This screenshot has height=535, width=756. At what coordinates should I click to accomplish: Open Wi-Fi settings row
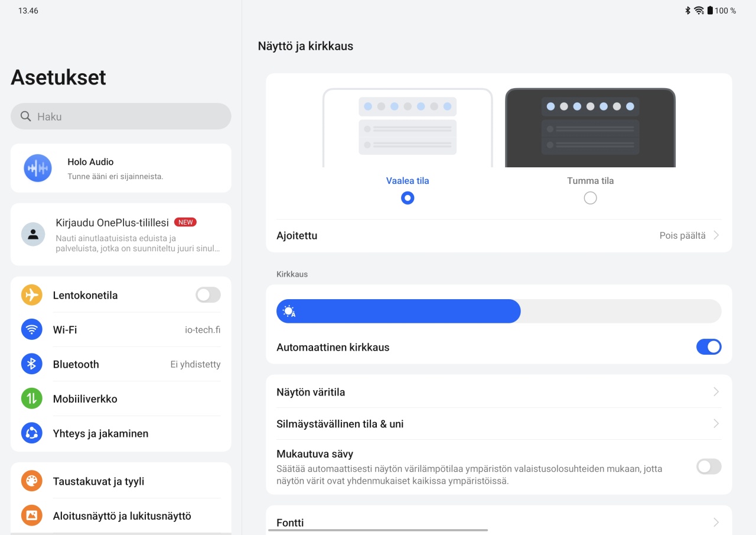point(121,329)
